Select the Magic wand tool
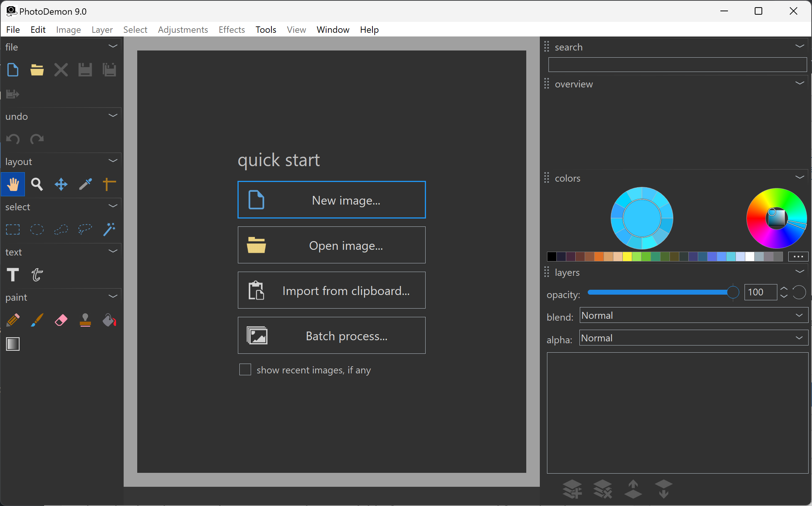This screenshot has width=812, height=506. coord(109,229)
